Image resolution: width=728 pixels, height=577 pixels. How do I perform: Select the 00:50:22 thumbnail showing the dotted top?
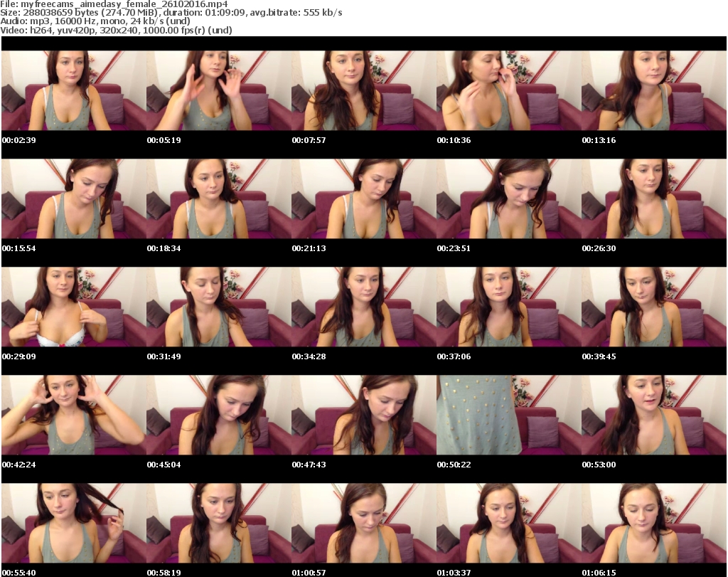[508, 415]
